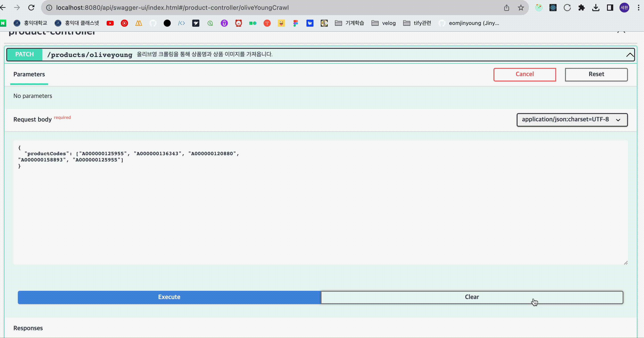This screenshot has width=644, height=338.
Task: Open the velog bookmarks folder
Action: [384, 23]
